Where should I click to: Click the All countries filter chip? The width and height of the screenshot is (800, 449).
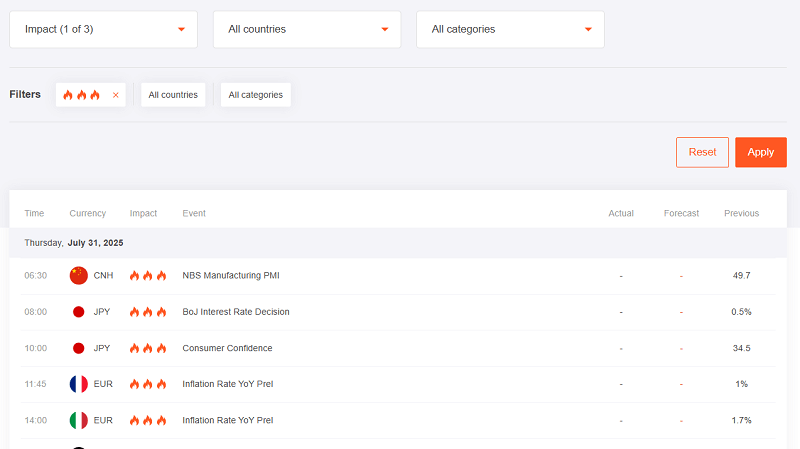tap(173, 95)
